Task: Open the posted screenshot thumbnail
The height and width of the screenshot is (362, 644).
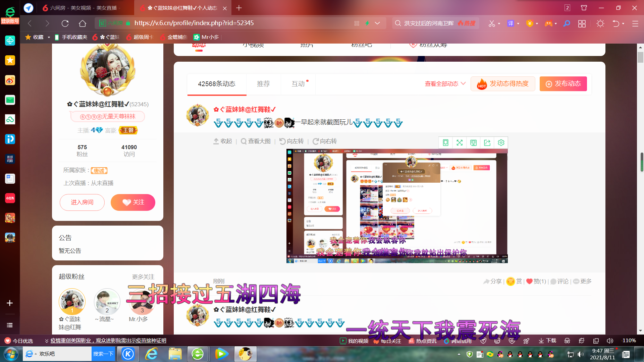Action: pos(397,206)
